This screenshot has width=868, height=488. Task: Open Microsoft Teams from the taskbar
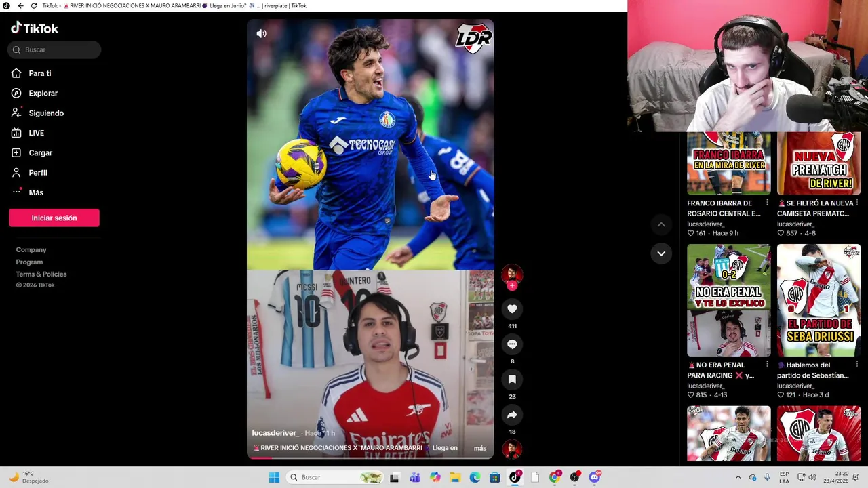coord(414,477)
